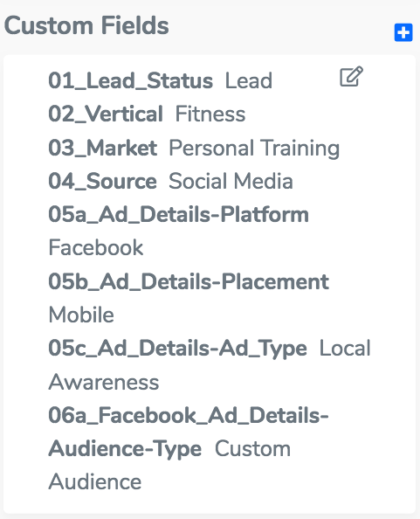420x519 pixels.
Task: Click the Local ad type value
Action: tap(345, 349)
